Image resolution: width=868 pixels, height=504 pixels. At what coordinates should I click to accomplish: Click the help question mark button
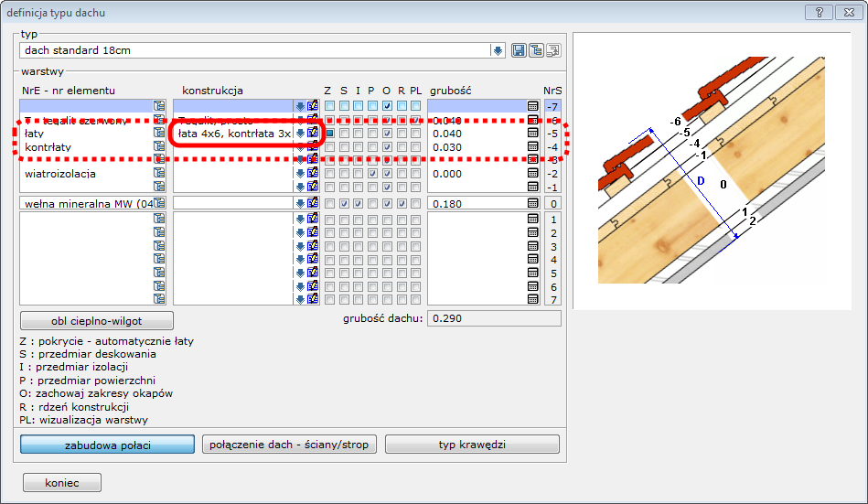tap(819, 11)
